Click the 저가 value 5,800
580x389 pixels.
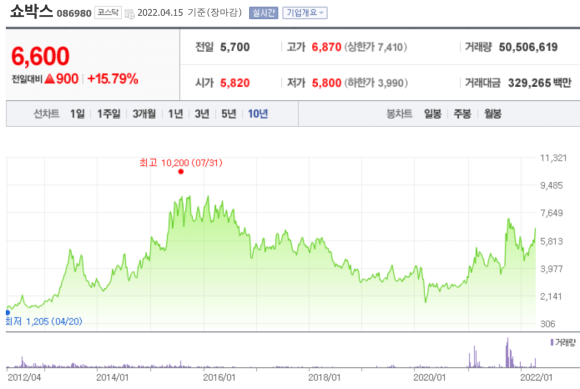coord(326,83)
